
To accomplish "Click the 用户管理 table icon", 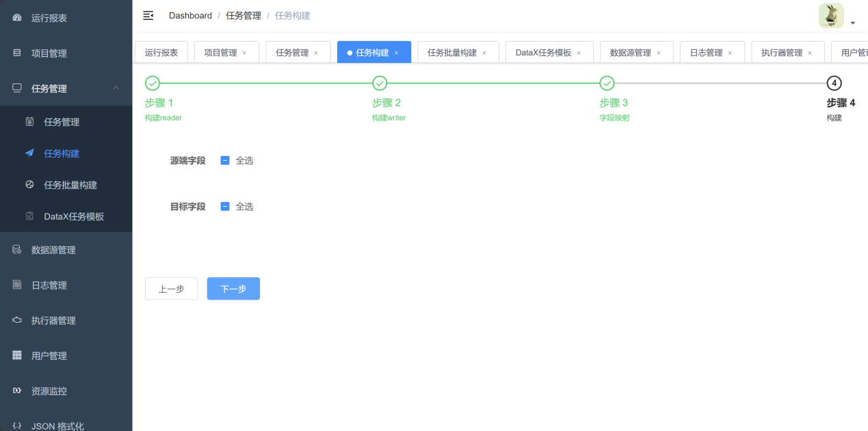I will 17,356.
